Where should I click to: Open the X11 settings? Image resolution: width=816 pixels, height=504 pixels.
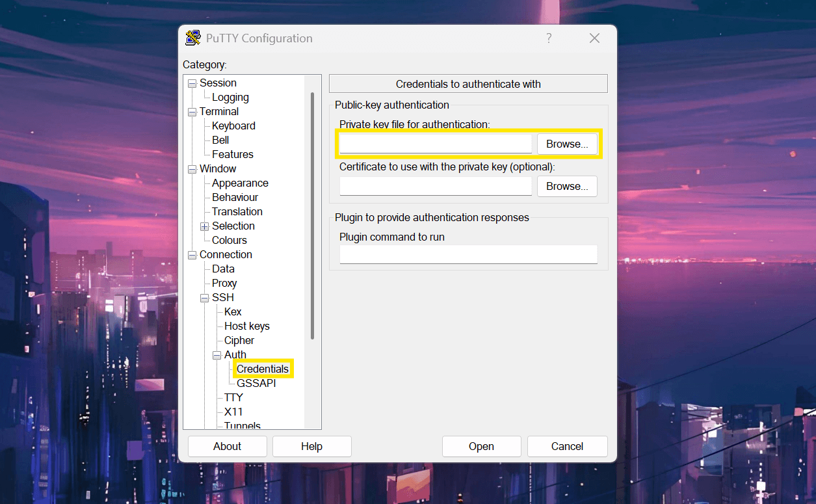click(x=233, y=412)
